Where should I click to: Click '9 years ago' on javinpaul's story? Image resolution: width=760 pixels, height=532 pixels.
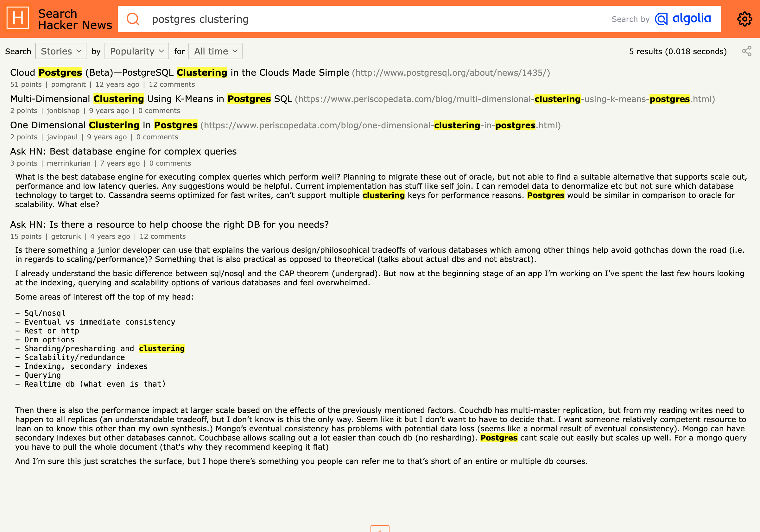[x=107, y=137]
